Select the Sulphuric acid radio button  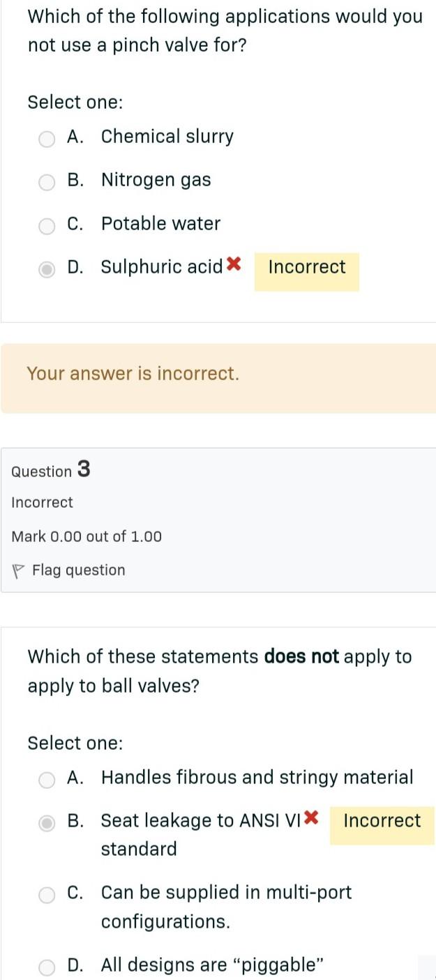[x=46, y=269]
